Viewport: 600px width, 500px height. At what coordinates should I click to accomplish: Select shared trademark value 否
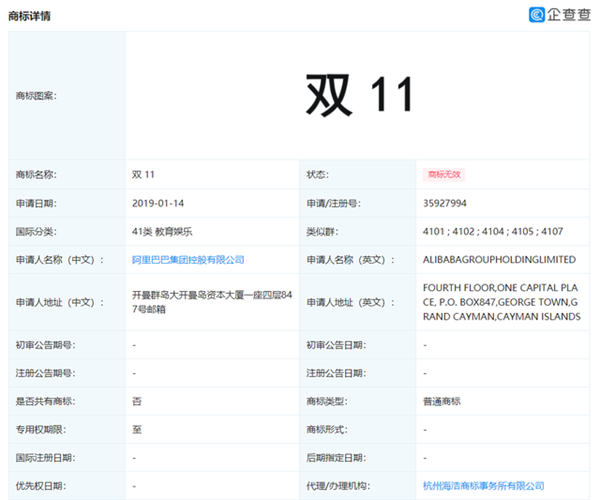pos(137,401)
